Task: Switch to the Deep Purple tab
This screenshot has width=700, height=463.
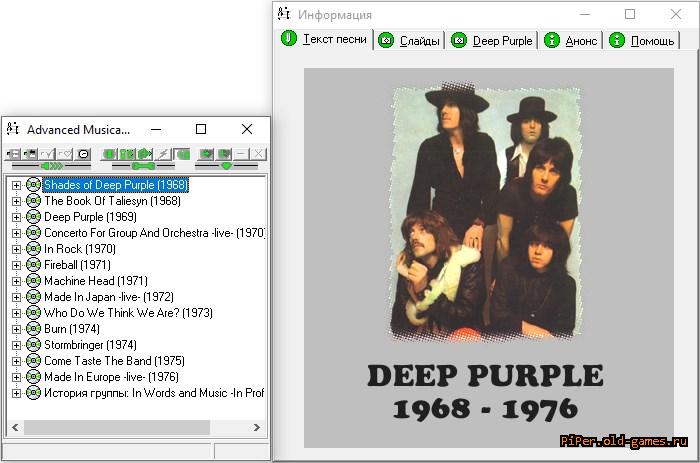Action: coord(492,41)
